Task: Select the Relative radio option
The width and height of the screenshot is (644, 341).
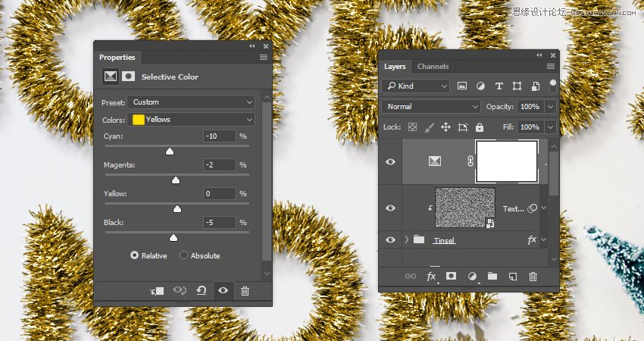Action: [x=135, y=256]
